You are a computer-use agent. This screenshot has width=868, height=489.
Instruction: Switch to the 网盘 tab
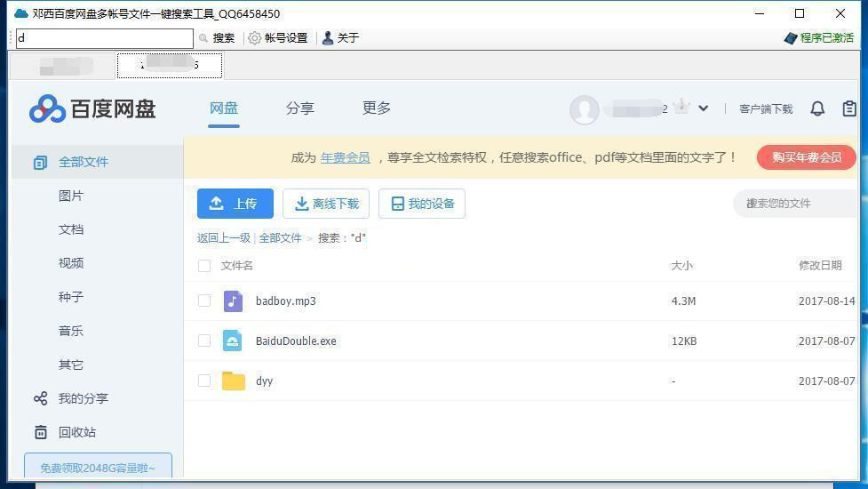(x=224, y=108)
